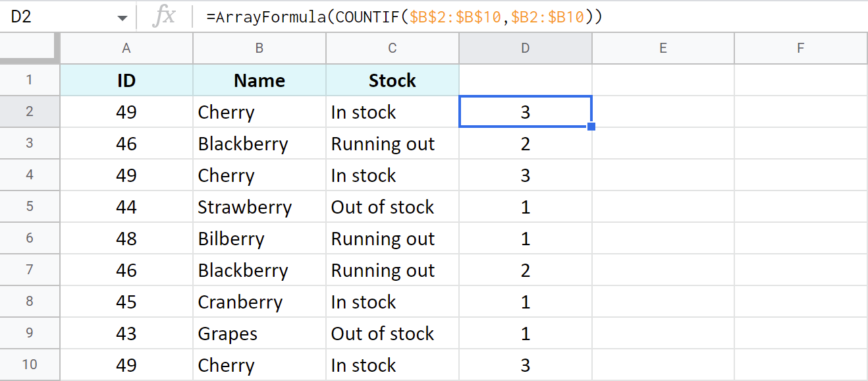The width and height of the screenshot is (868, 381).
Task: Select column D header
Action: click(x=525, y=47)
